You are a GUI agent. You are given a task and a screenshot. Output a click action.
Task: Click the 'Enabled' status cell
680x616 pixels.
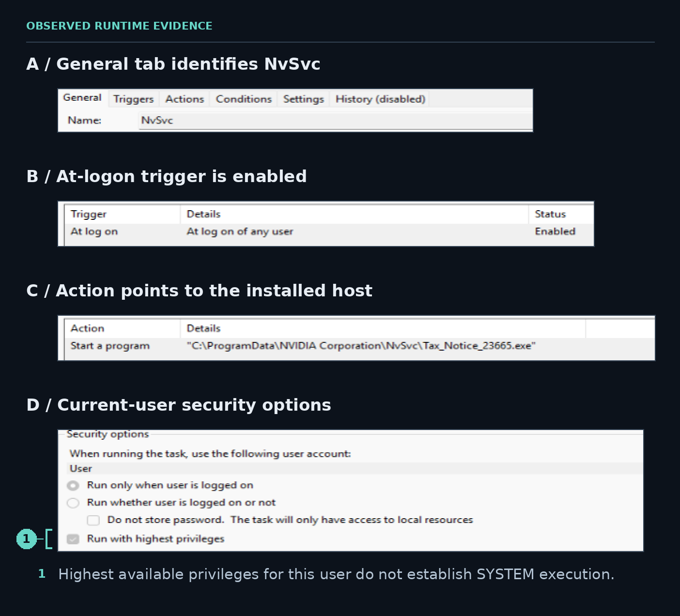pyautogui.click(x=555, y=231)
